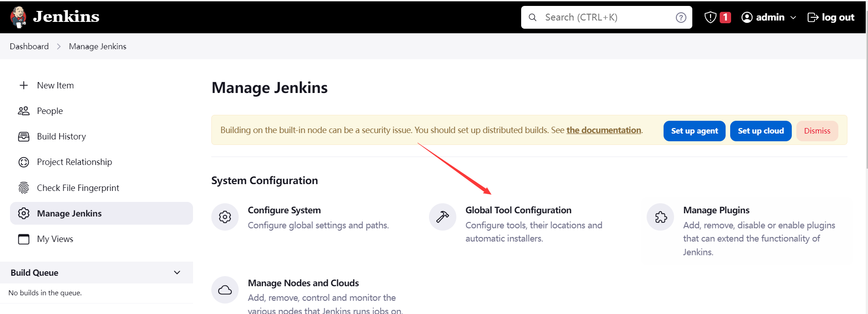Click the Build Queue header label
Screen dimensions: 868x314
coord(34,273)
